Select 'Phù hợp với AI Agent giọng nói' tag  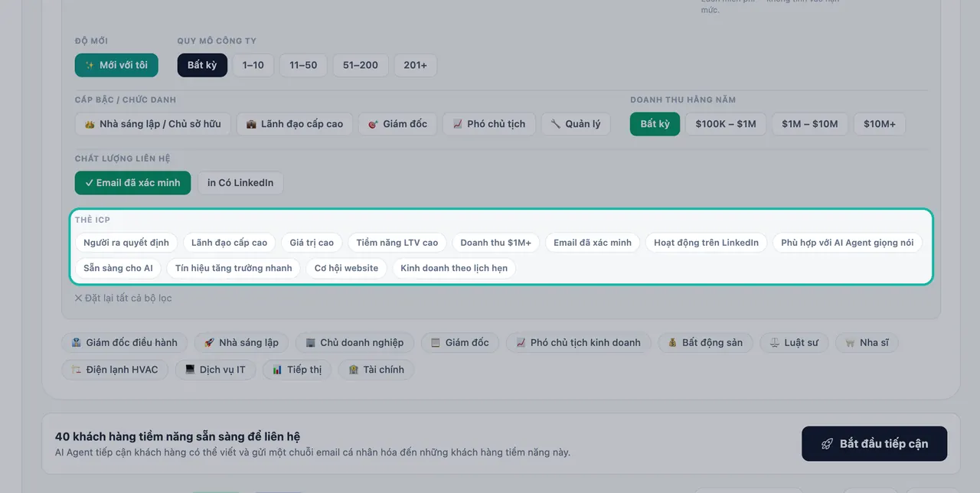click(x=848, y=243)
